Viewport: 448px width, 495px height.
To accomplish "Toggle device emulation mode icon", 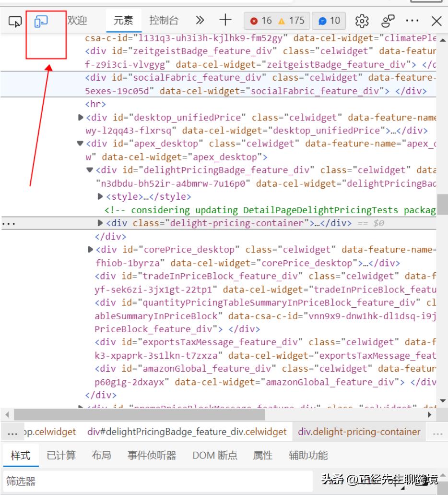I will point(41,21).
